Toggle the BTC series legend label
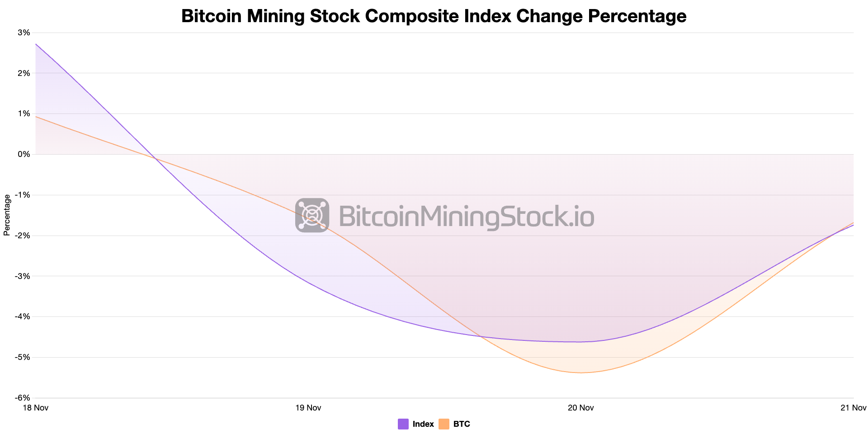Screen dimensions: 868x434 [462, 424]
